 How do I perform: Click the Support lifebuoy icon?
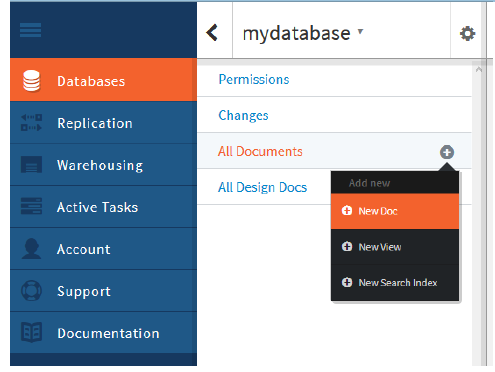[31, 291]
